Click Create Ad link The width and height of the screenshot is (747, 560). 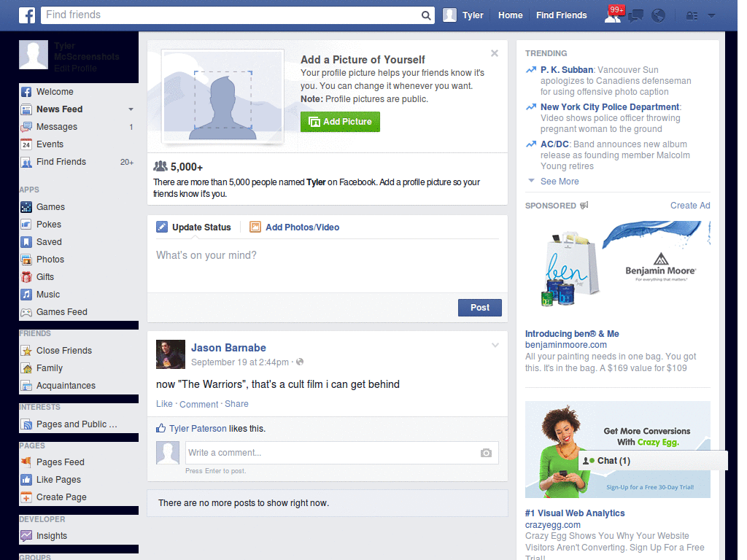pos(690,205)
